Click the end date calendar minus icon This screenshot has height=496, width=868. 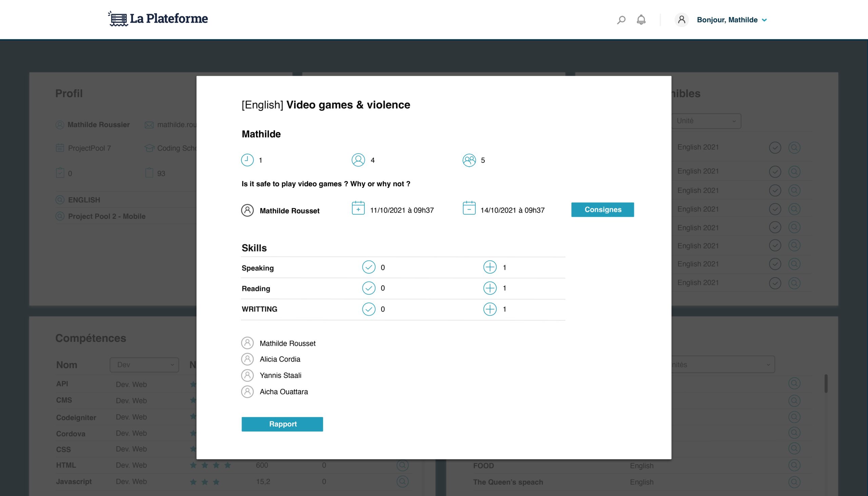[469, 208]
